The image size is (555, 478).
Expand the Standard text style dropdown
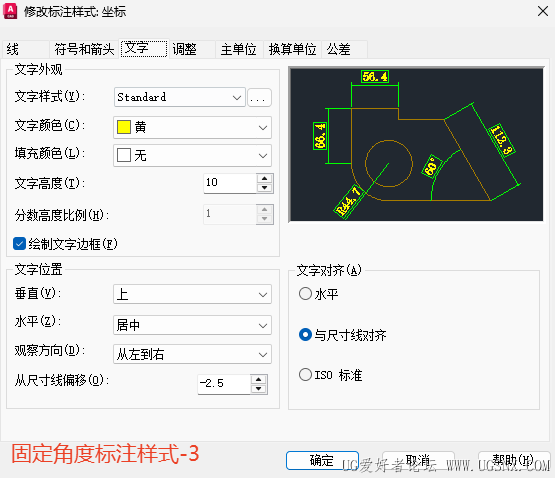click(x=180, y=97)
